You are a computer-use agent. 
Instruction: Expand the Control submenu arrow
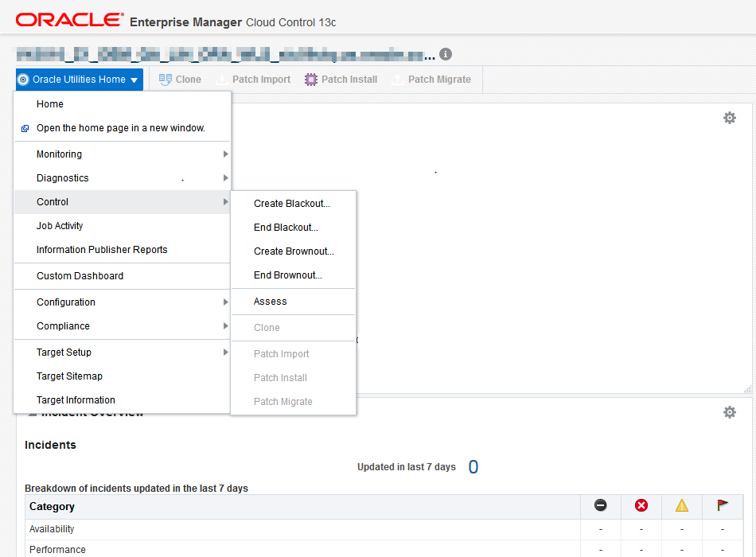tap(225, 202)
